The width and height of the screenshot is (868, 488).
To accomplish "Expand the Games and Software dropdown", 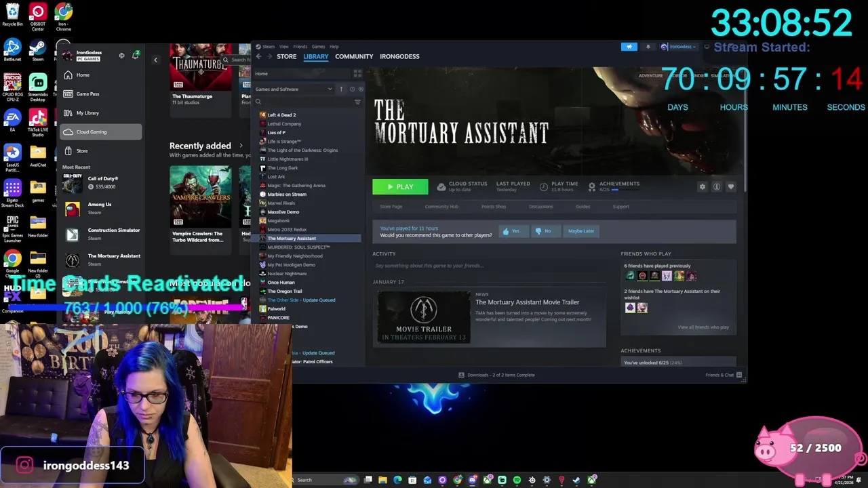I will pyautogui.click(x=294, y=89).
